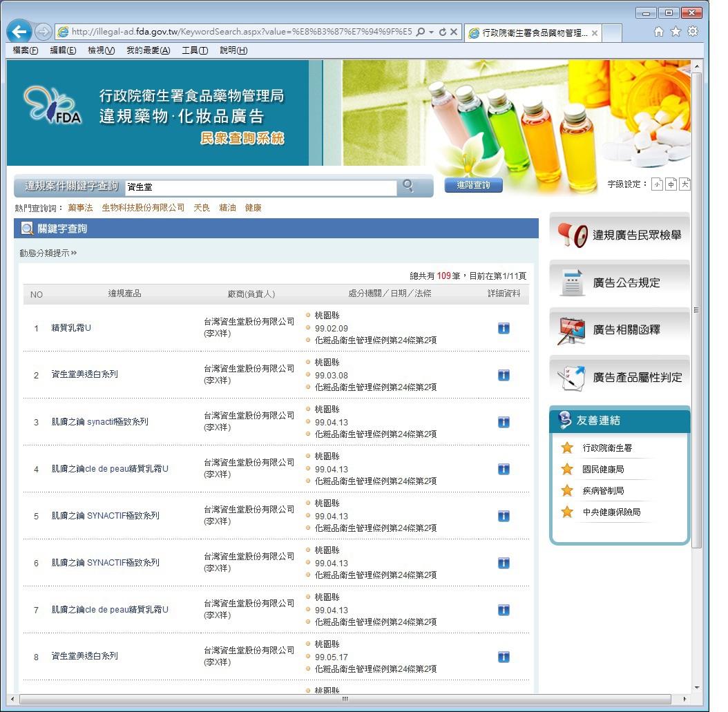The width and height of the screenshot is (728, 712).
Task: Open detail info icon for row 1 精質乳霜U
Action: tap(504, 328)
